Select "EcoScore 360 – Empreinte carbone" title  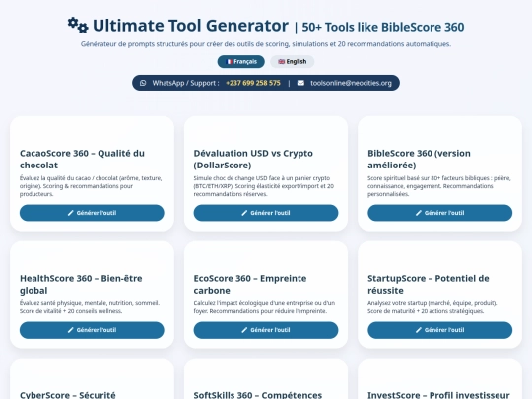250,285
